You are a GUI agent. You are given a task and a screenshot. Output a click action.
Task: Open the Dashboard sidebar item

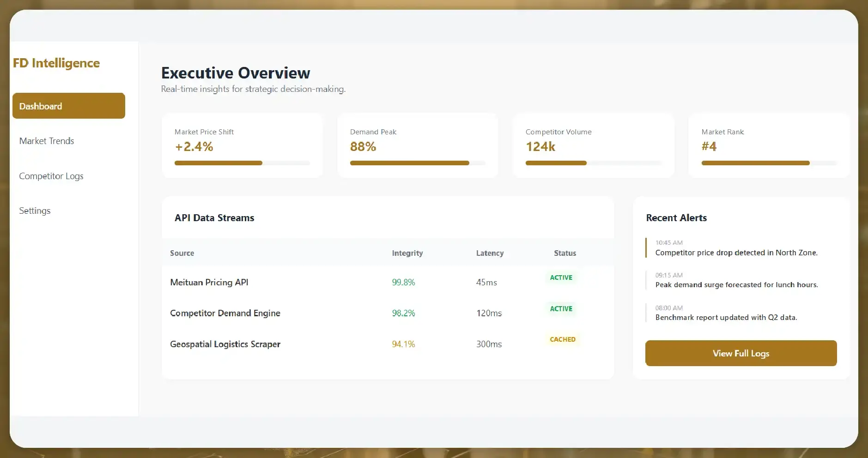(69, 106)
